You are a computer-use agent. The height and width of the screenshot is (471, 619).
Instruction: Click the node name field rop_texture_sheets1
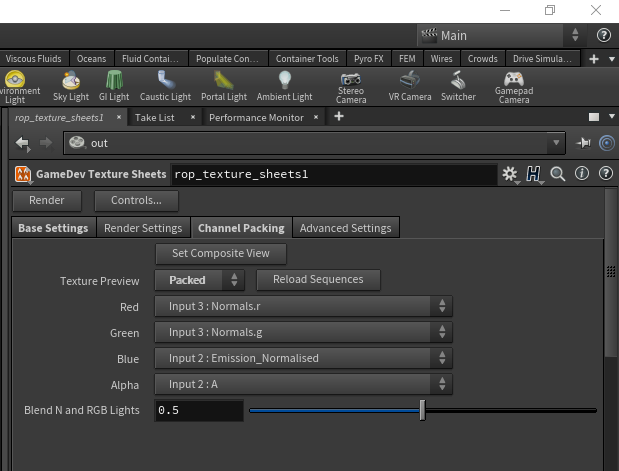click(334, 174)
